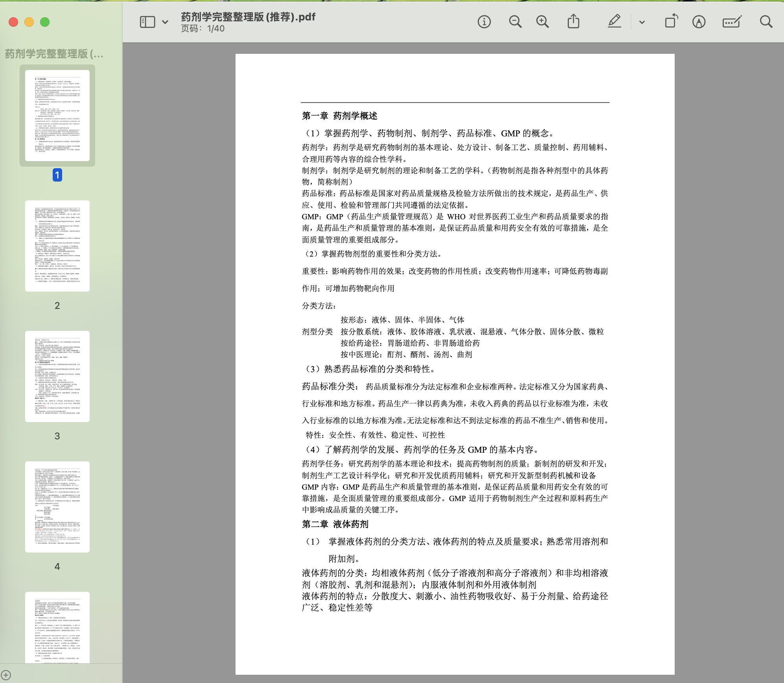The image size is (784, 683).
Task: Expand the sidebar view options chevron
Action: 165,22
